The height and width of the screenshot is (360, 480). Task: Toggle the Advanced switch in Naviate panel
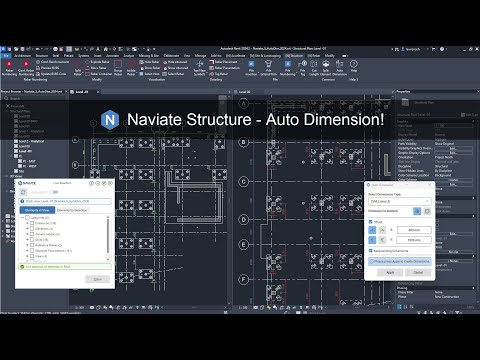click(54, 192)
